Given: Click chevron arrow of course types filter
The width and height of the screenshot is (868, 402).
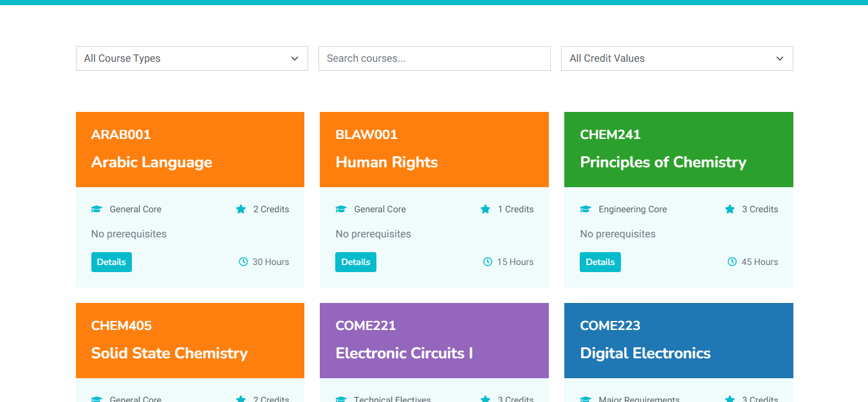Looking at the screenshot, I should [295, 59].
